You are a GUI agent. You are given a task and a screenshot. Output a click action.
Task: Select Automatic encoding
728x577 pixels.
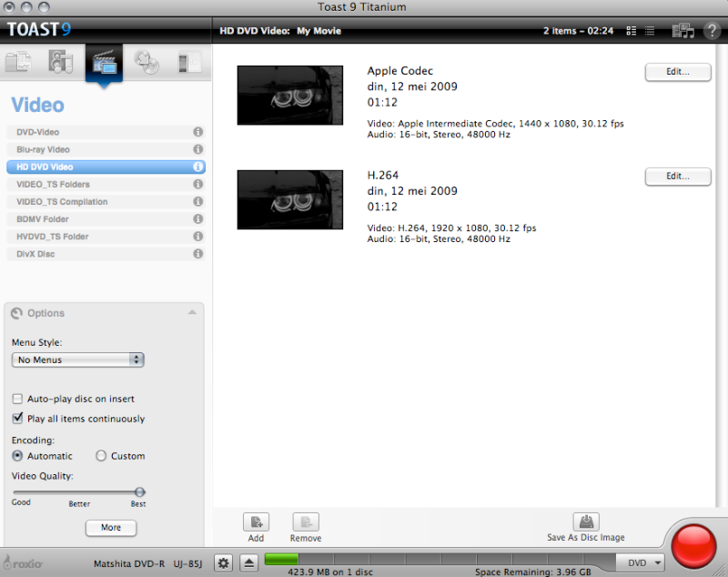pyautogui.click(x=17, y=456)
